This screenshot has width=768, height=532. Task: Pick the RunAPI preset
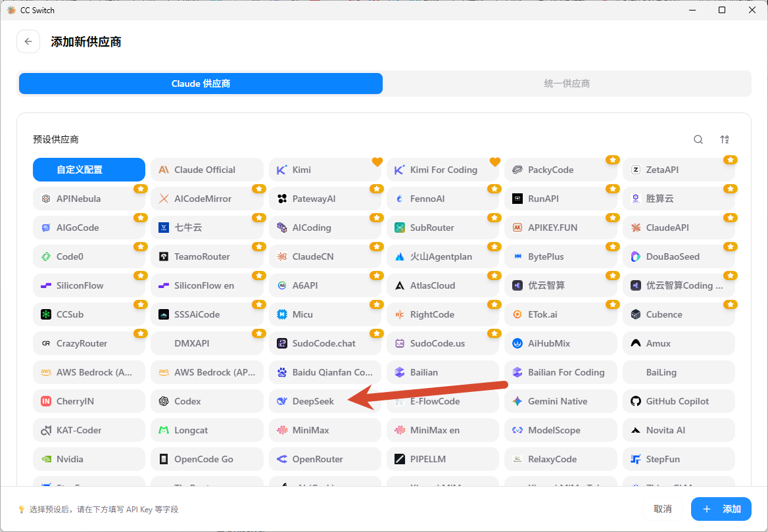[x=561, y=199]
